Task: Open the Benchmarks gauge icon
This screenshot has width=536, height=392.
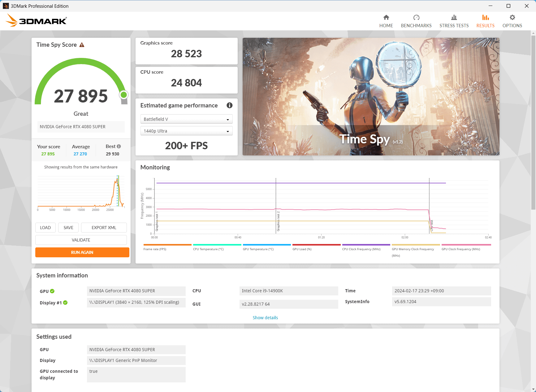Action: [416, 17]
